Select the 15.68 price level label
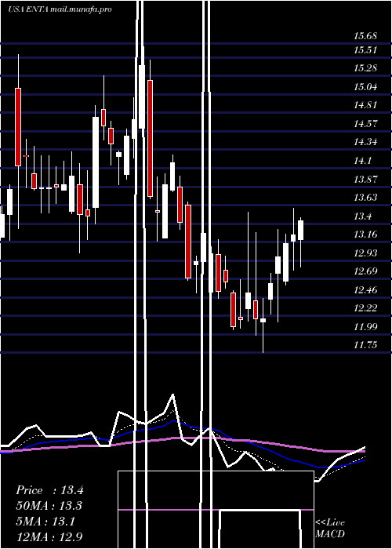This screenshot has width=392, height=549. click(365, 36)
